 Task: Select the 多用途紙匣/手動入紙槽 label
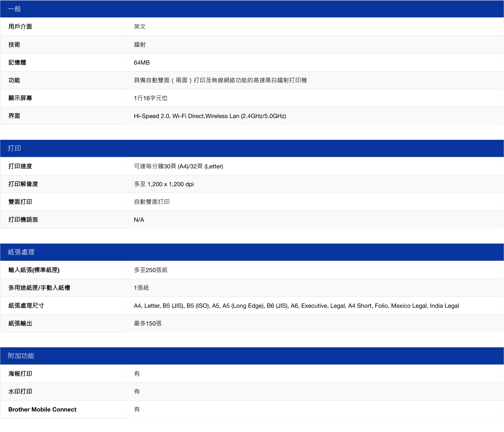(39, 288)
